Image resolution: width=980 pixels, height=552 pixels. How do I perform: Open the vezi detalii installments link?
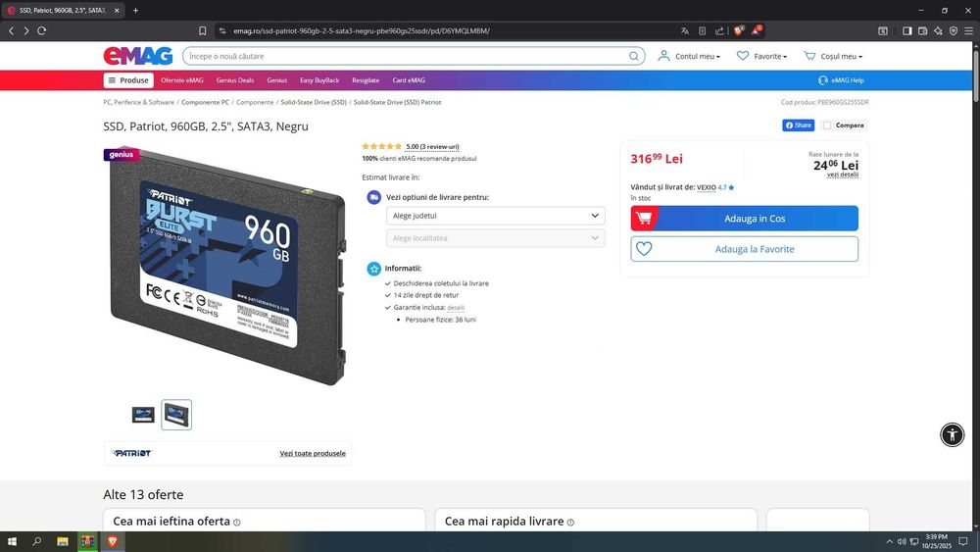843,175
